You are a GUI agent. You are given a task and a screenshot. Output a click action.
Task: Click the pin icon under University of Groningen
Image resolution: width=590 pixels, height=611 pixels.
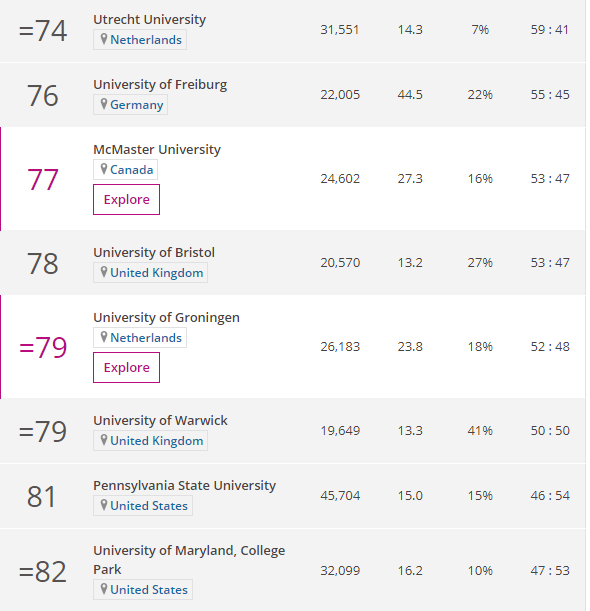click(x=104, y=337)
